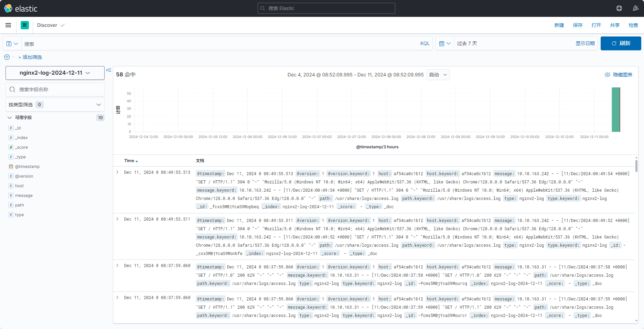This screenshot has height=329, width=644.
Task: Click the Open menu item
Action: click(x=596, y=25)
